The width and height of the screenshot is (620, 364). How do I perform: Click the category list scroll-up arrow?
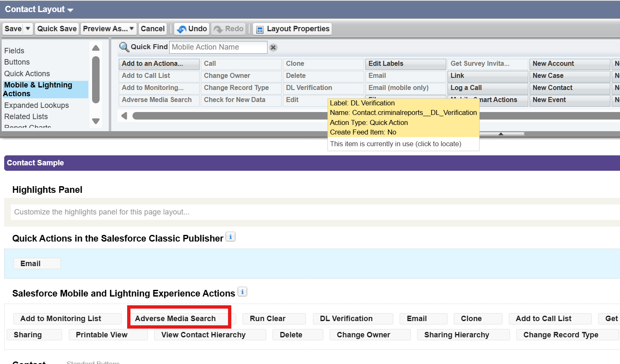click(96, 48)
